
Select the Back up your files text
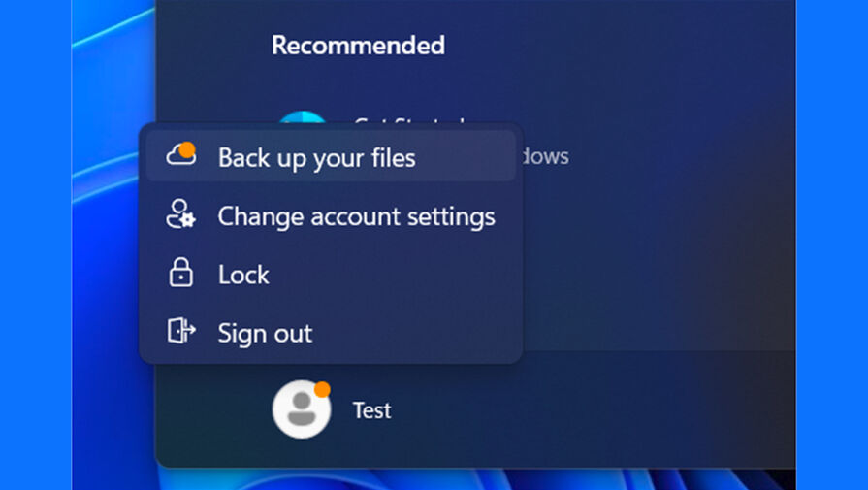(x=316, y=158)
